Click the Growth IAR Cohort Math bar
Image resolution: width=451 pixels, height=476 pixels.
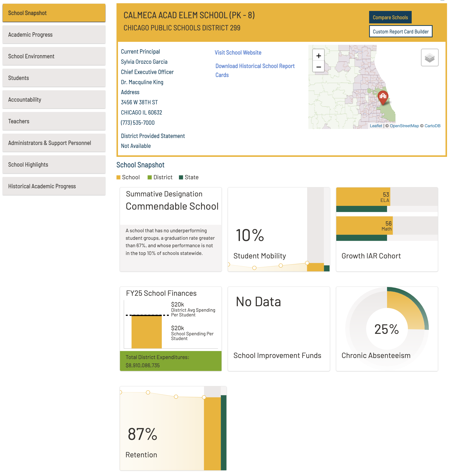[364, 226]
